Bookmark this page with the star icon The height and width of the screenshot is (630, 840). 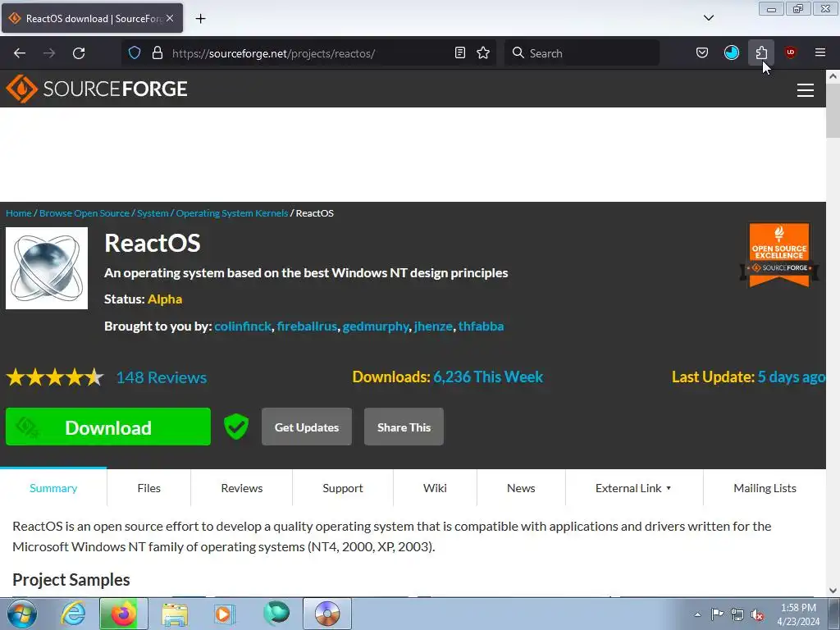coord(483,52)
